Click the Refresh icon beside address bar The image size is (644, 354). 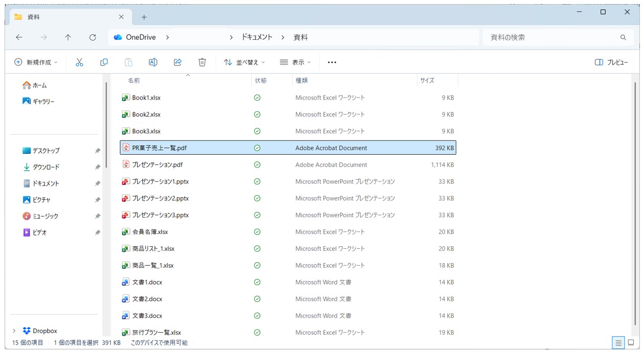[x=93, y=37]
